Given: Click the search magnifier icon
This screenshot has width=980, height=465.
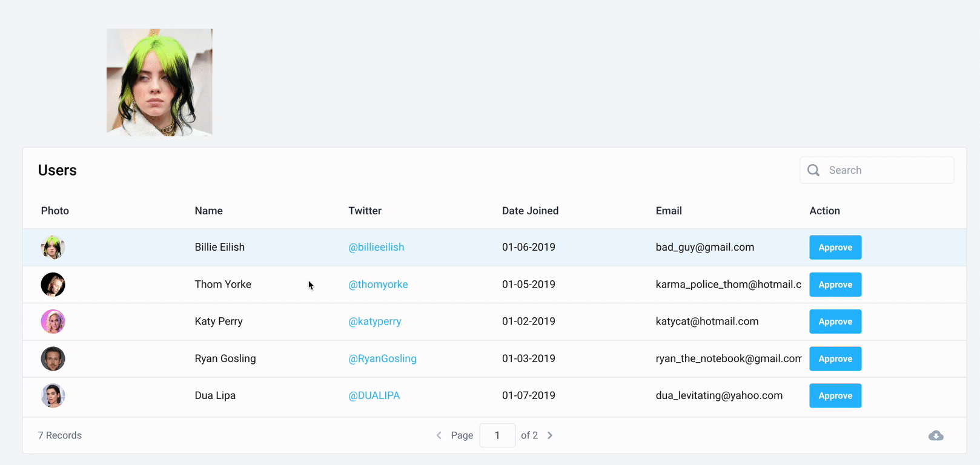Looking at the screenshot, I should (813, 170).
